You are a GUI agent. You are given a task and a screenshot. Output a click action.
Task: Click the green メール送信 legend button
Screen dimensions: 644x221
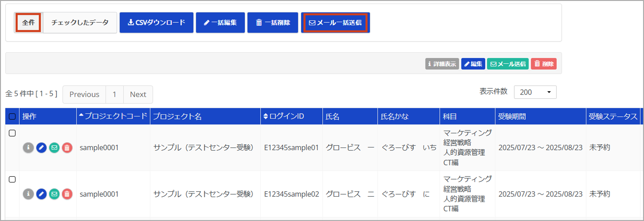(x=508, y=64)
